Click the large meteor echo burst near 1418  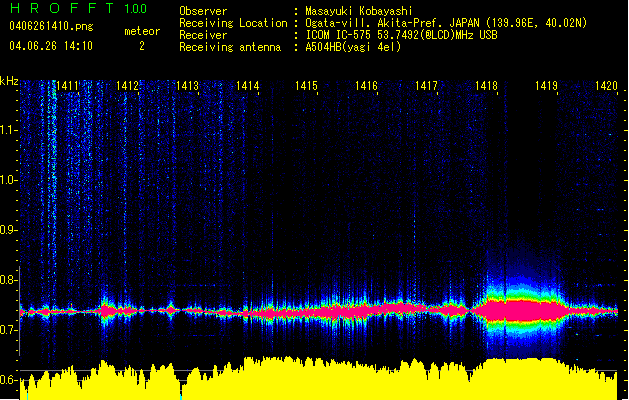coord(521,310)
